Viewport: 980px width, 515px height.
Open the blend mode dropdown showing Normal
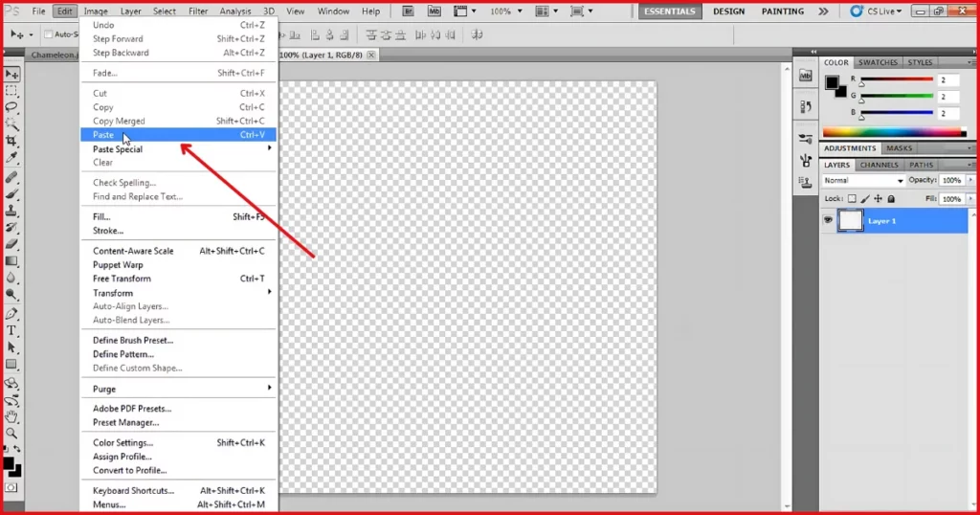(863, 181)
